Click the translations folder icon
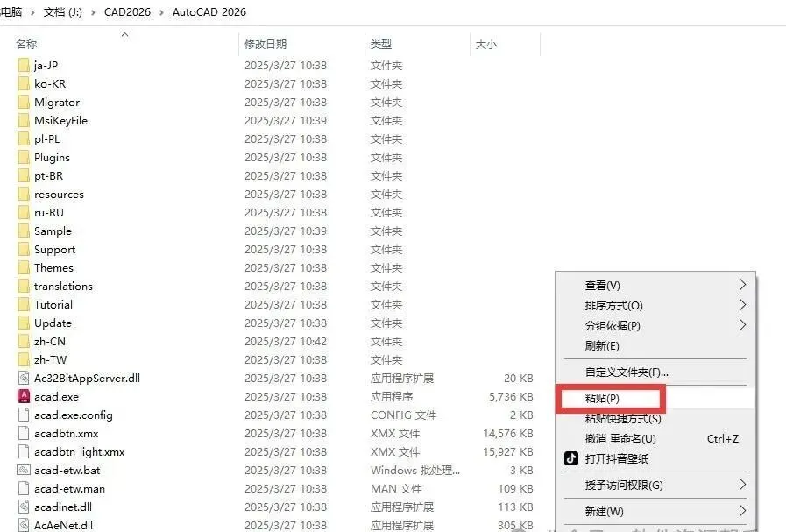Image resolution: width=786 pixels, height=532 pixels. pyautogui.click(x=24, y=287)
